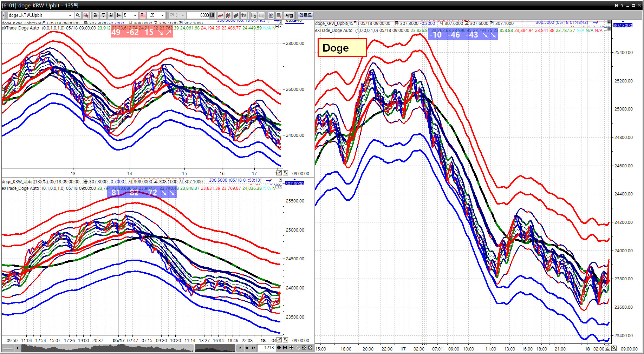Click the expand horizontally diamond icon

coord(279,348)
